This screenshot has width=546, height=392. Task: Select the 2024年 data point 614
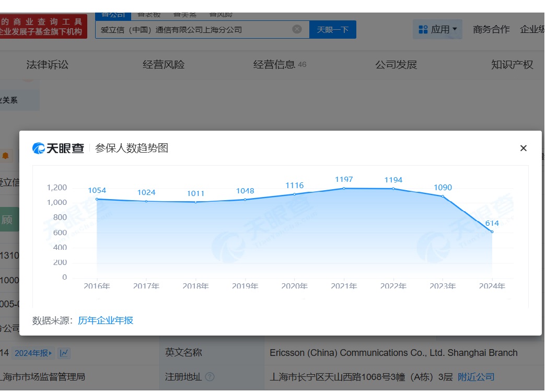tap(492, 232)
